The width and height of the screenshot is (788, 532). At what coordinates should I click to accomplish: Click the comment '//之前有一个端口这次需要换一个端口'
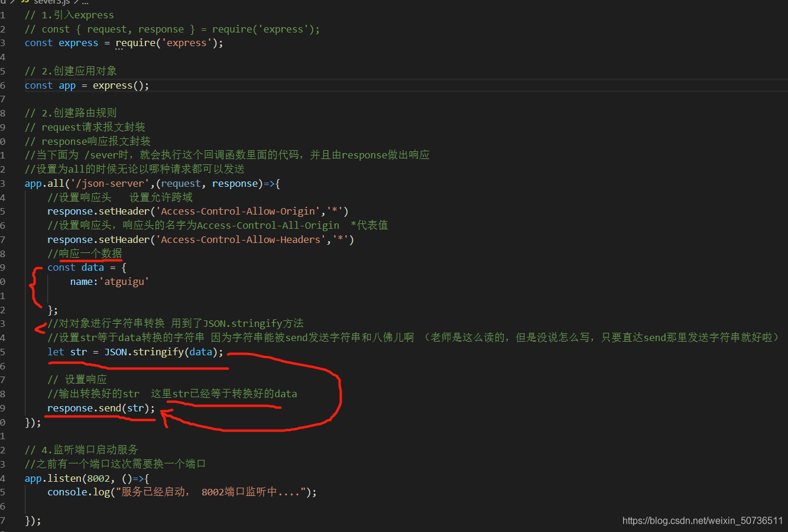tap(115, 464)
